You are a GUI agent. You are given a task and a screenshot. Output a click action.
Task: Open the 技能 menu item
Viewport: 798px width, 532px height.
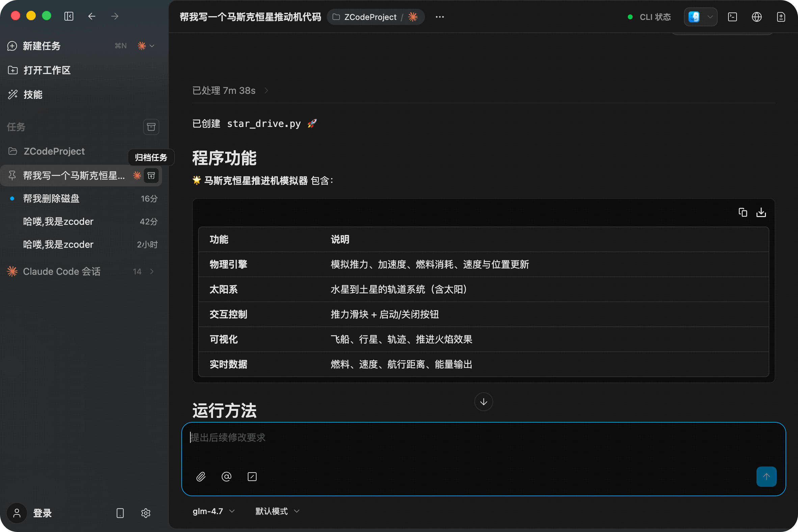[32, 95]
